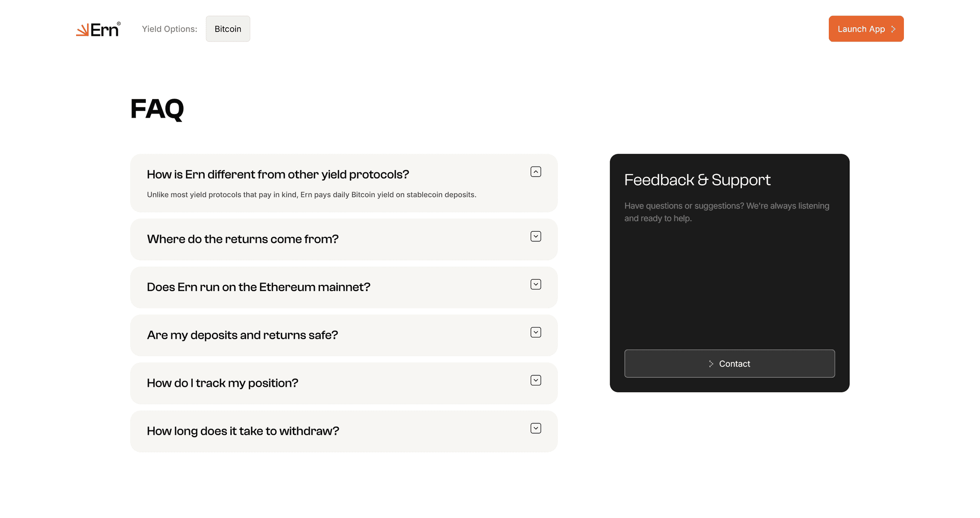Click the Contact button in Feedback & Support
Viewport: 980px width, 518px height.
click(x=729, y=363)
